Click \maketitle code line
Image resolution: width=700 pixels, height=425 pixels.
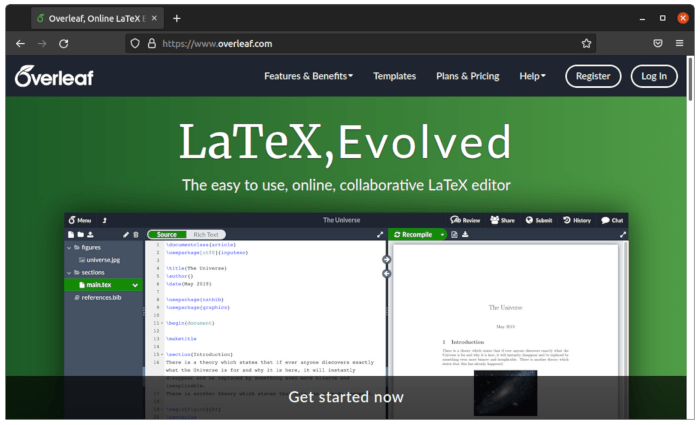point(181,339)
